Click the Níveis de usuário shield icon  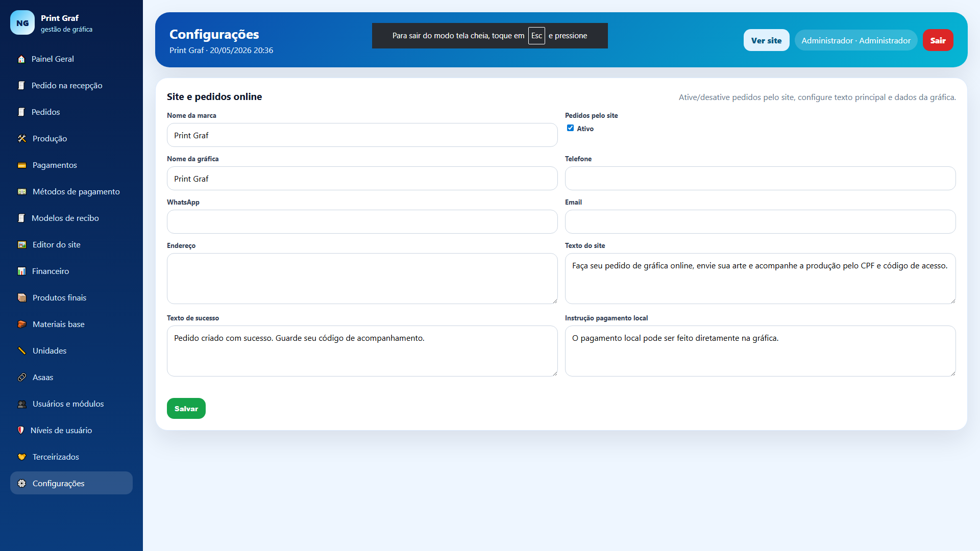coord(21,431)
